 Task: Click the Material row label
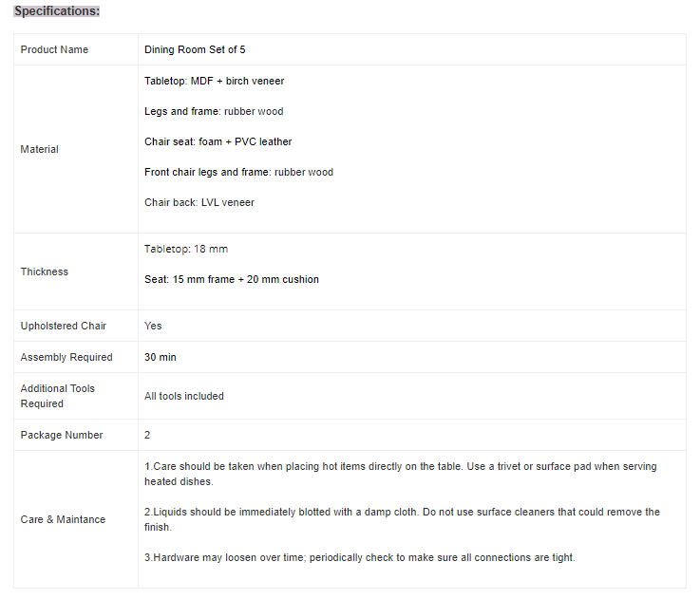[x=40, y=149]
